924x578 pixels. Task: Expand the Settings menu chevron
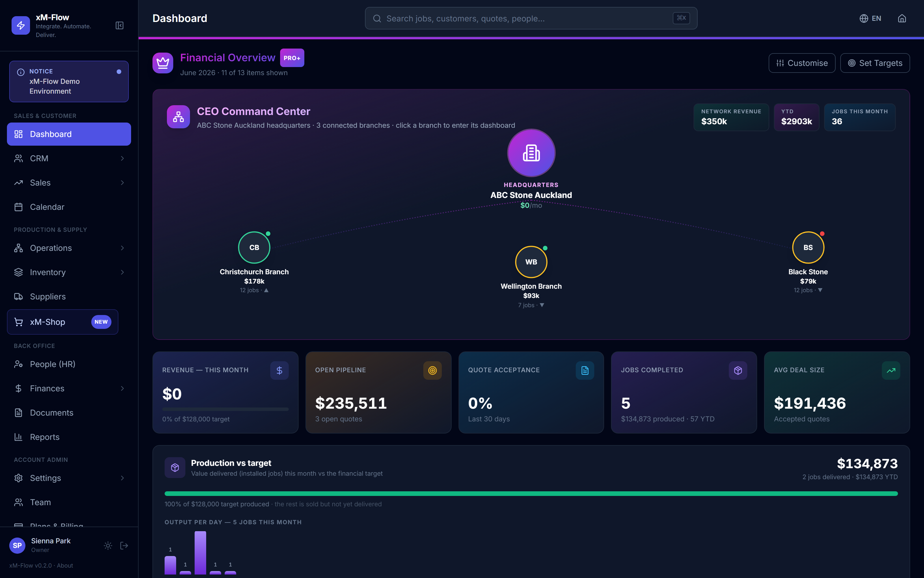pyautogui.click(x=122, y=478)
